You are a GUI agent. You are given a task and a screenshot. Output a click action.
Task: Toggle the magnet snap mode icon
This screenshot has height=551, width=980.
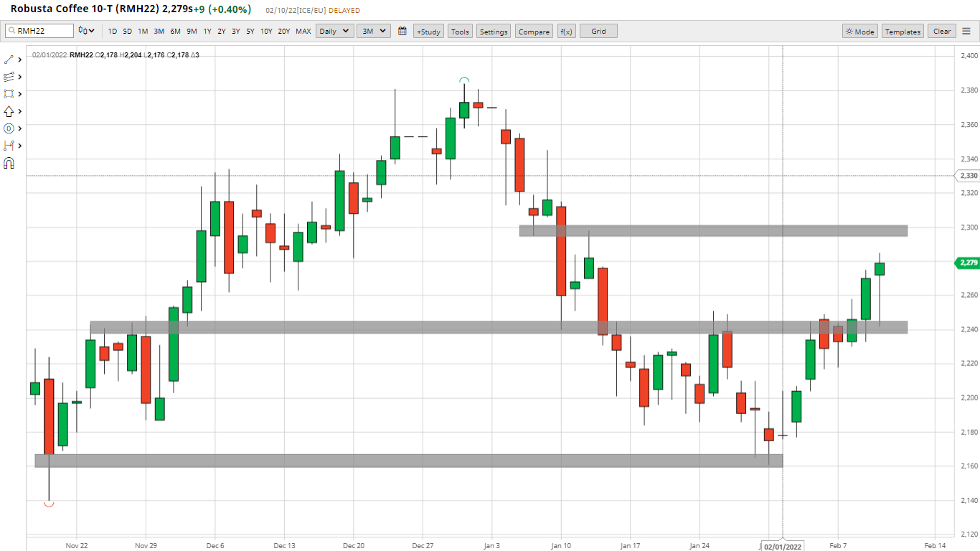(9, 164)
